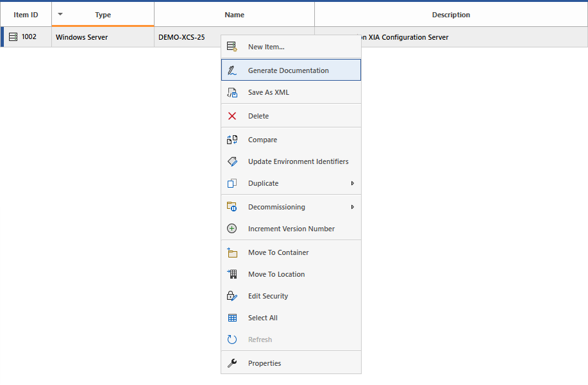
Task: Click the Properties wrench icon
Action: 232,363
